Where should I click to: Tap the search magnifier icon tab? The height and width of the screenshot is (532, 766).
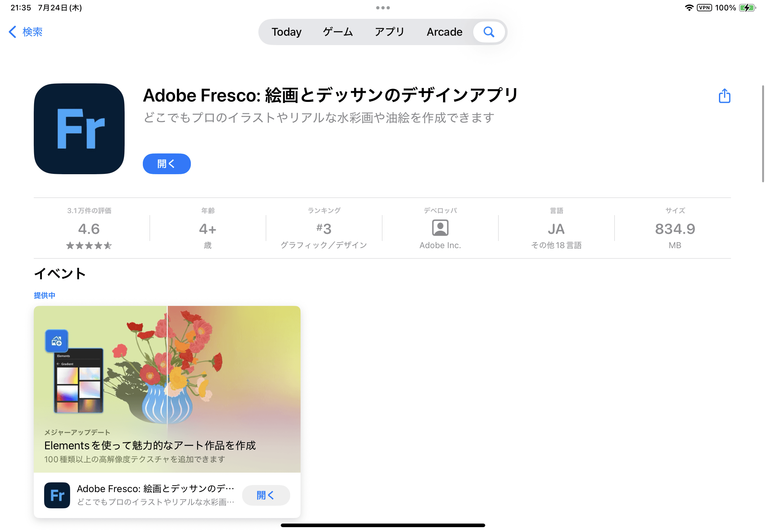(488, 32)
